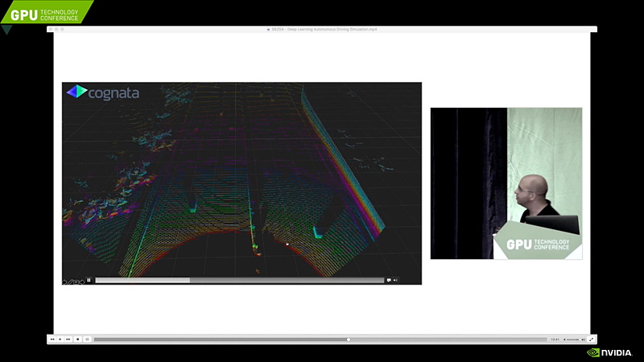Click the stop button in the outer player
Image resolution: width=644 pixels, height=362 pixels.
coord(77,339)
